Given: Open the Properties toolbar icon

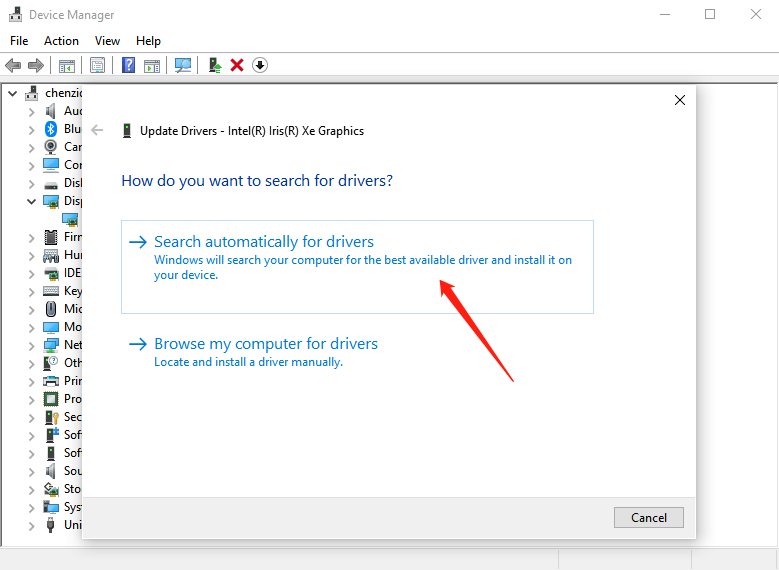Looking at the screenshot, I should click(x=97, y=65).
